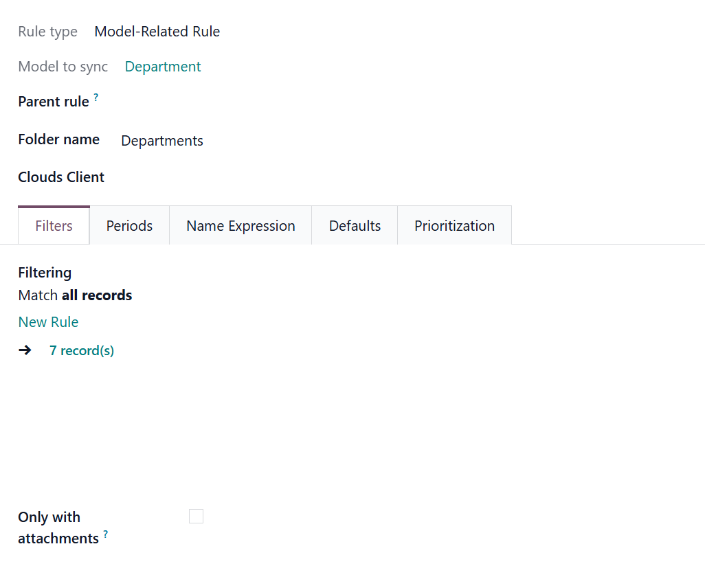Click the empty Parent rule field
Viewport: 705px width, 588px height.
(275, 102)
